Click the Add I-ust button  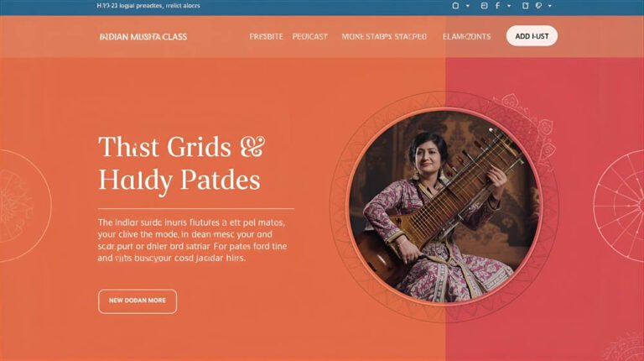(532, 36)
